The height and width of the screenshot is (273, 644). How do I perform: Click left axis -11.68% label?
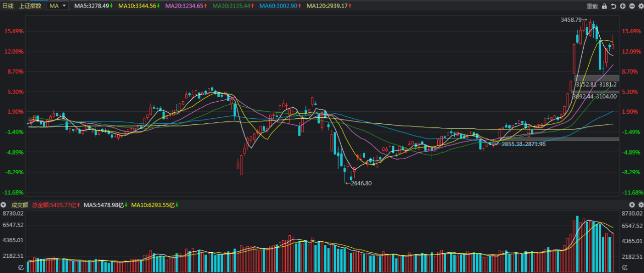[x=13, y=192]
